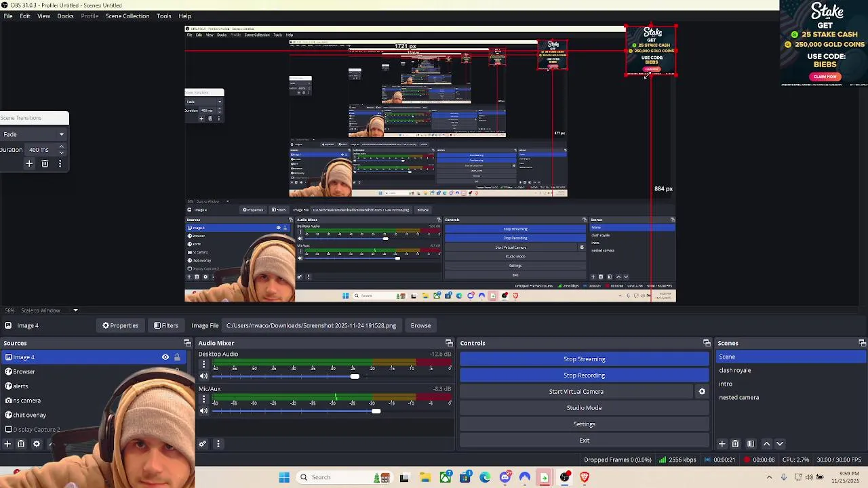The image size is (868, 488).
Task: Open Filters for the Image 4 source
Action: [x=165, y=325]
